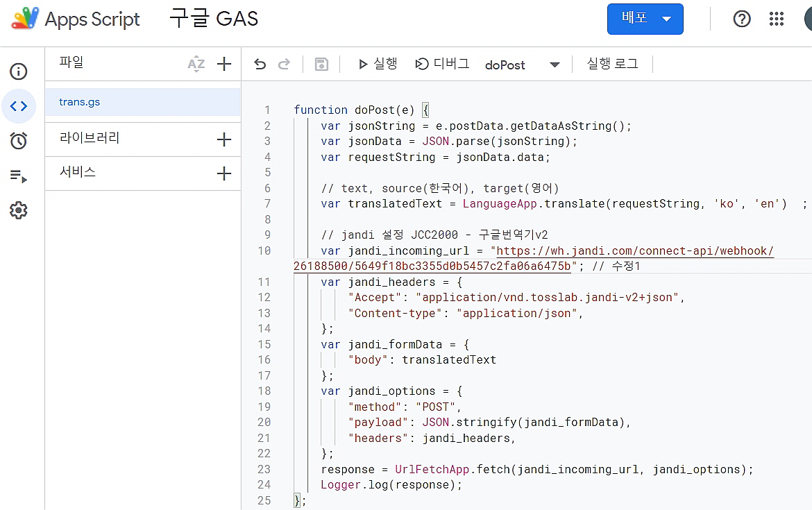
Task: Add a service with plus icon
Action: click(x=223, y=173)
